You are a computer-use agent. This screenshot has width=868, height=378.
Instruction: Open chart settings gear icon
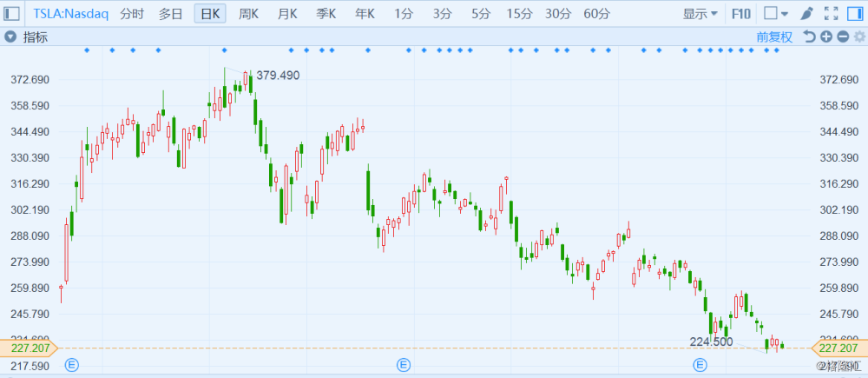(x=858, y=36)
